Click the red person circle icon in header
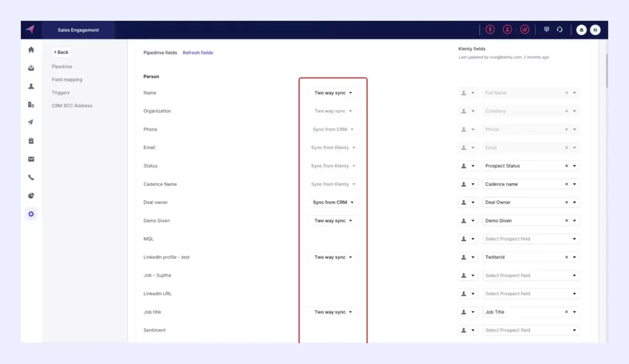Screen dimensions: 629x364 [x=507, y=29]
